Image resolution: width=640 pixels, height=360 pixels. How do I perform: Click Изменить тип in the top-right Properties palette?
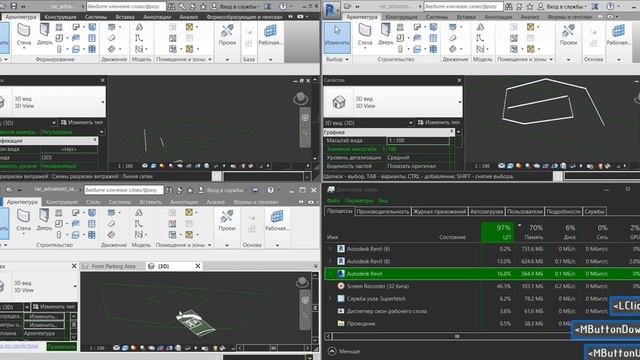(x=439, y=122)
